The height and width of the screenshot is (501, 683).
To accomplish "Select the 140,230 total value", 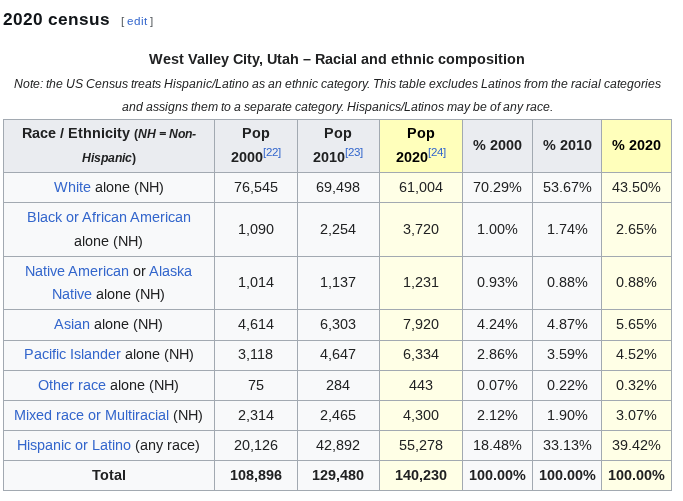I will point(421,475).
